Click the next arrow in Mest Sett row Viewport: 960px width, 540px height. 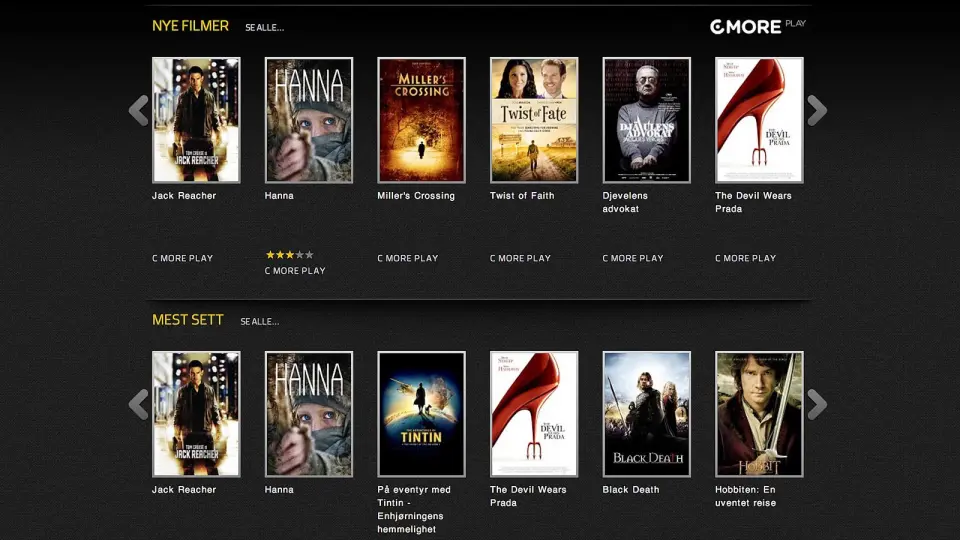[817, 405]
